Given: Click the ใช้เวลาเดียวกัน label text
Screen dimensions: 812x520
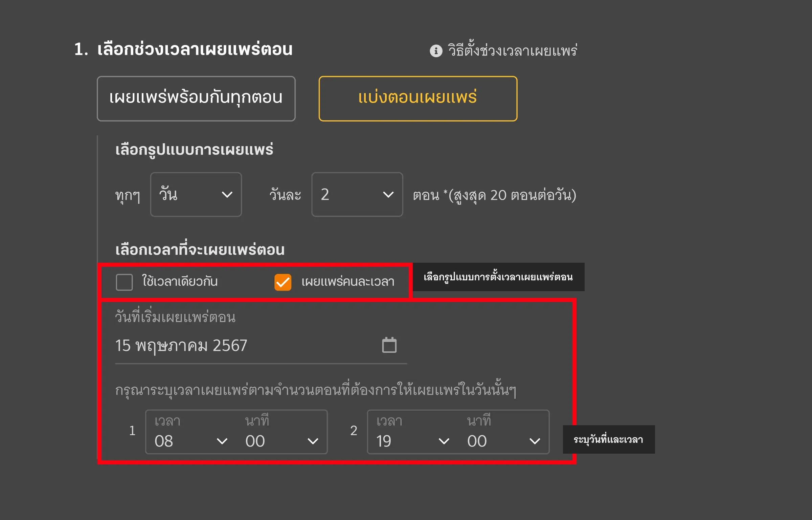Looking at the screenshot, I should pyautogui.click(x=180, y=282).
